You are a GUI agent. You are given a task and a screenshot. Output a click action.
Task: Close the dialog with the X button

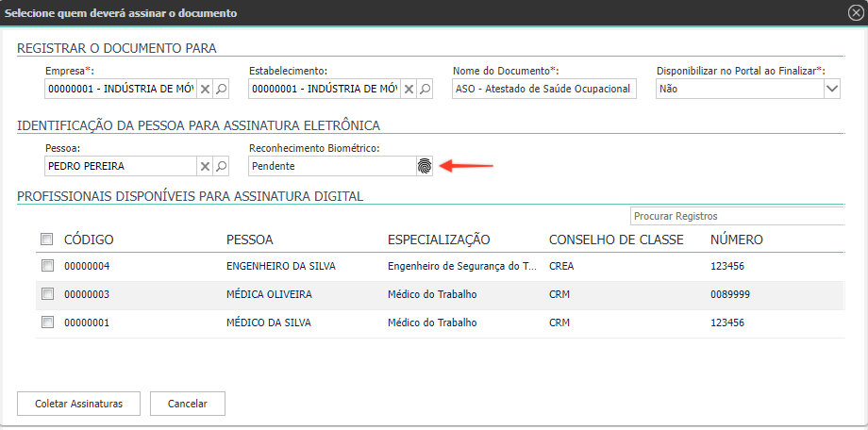pyautogui.click(x=856, y=12)
